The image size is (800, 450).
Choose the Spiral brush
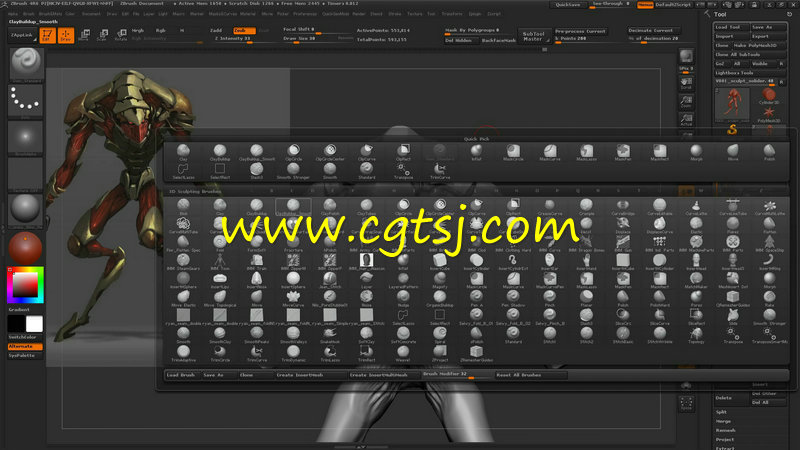tap(440, 335)
